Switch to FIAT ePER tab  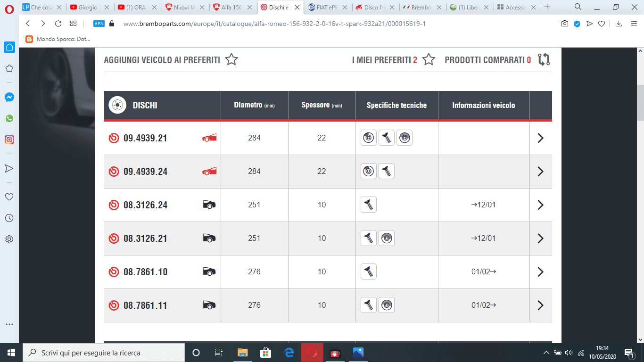pyautogui.click(x=328, y=7)
